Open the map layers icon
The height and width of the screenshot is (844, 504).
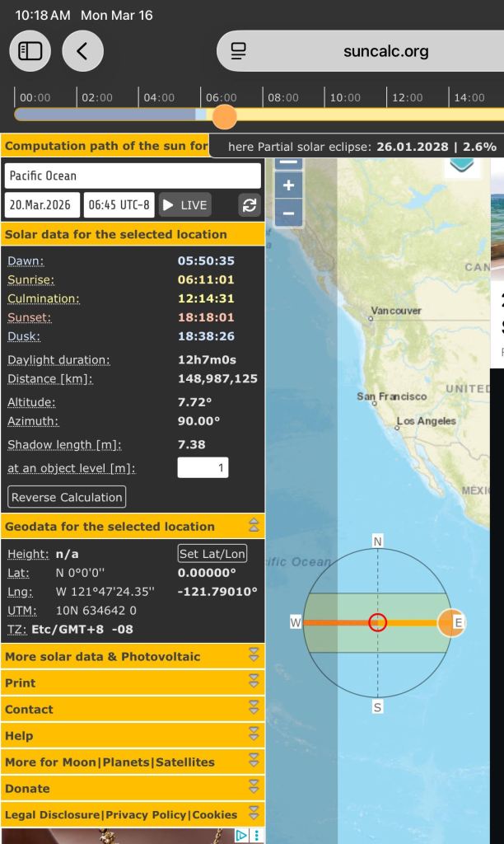pyautogui.click(x=462, y=162)
